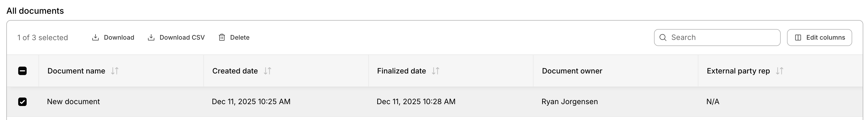Click the download arrow icon beside Download
The height and width of the screenshot is (120, 868).
point(95,38)
